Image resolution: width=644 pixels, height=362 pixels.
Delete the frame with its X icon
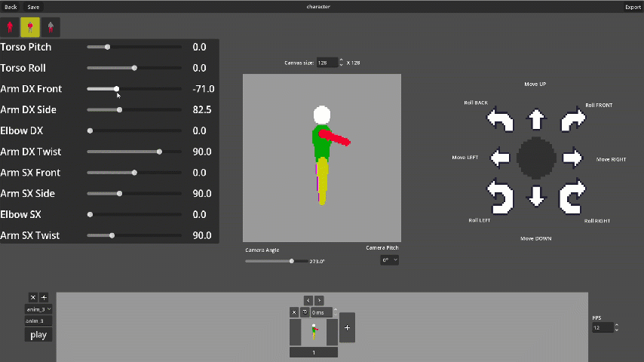[294, 312]
